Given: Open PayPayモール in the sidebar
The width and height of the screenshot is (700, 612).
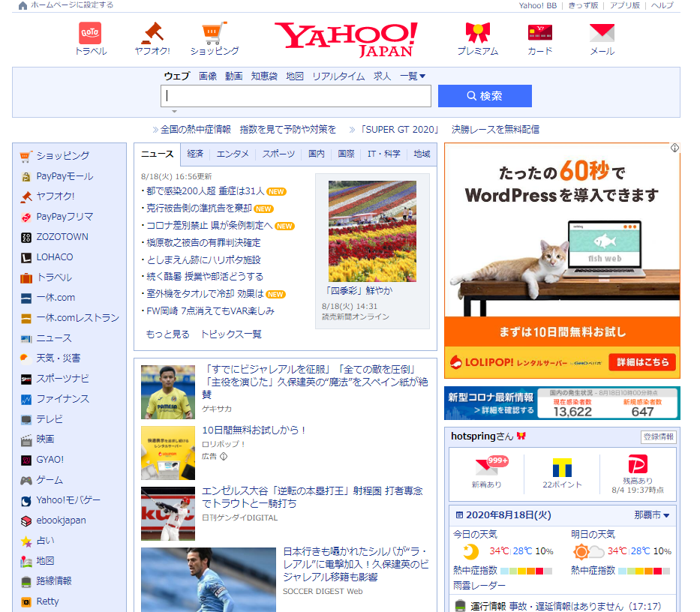Looking at the screenshot, I should [65, 176].
